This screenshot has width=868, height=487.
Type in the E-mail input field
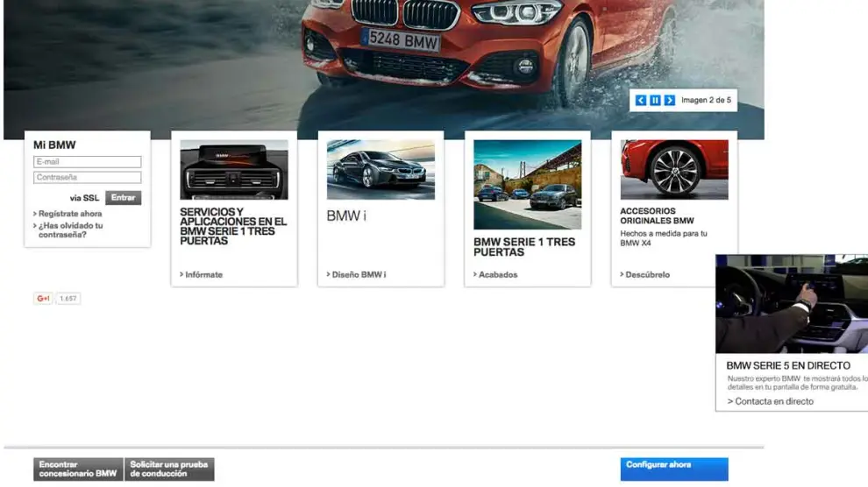(87, 162)
